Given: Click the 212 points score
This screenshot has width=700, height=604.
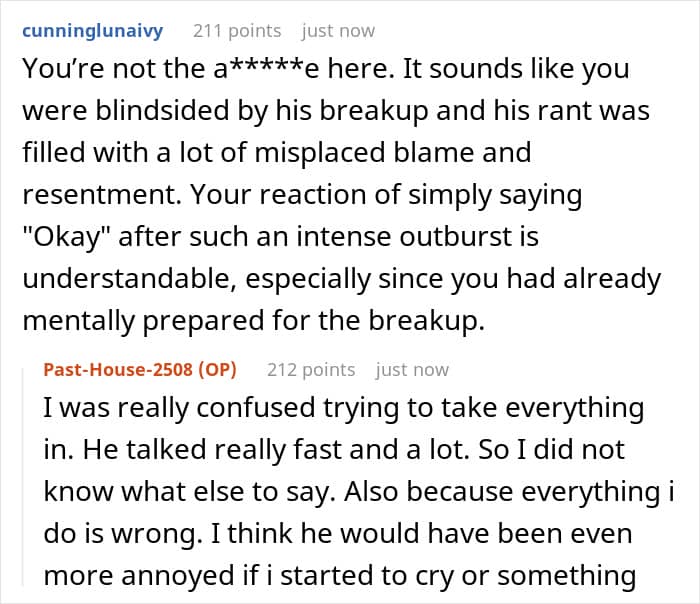Looking at the screenshot, I should point(311,370).
